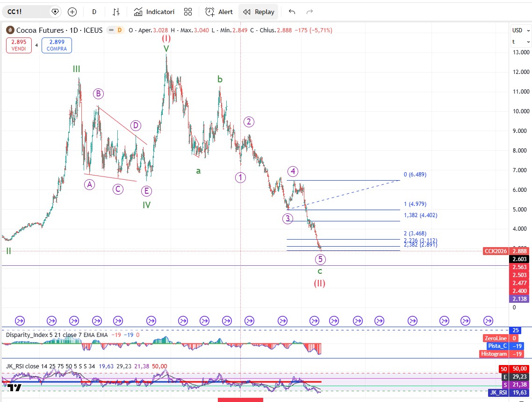Create a new Alert

[219, 12]
